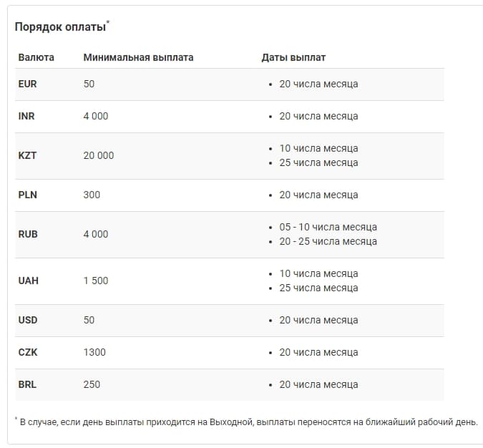Select the RUB currency row label
The width and height of the screenshot is (483, 448).
pyautogui.click(x=28, y=234)
